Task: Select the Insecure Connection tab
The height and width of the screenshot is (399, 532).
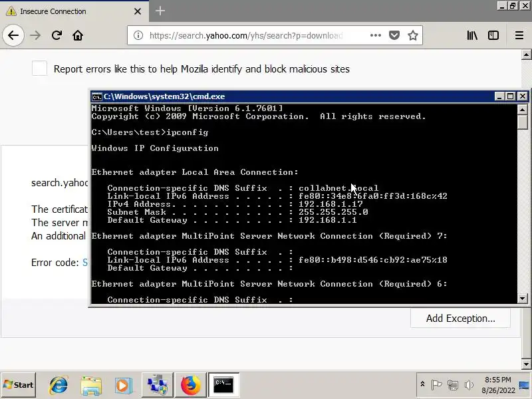Action: 74,11
